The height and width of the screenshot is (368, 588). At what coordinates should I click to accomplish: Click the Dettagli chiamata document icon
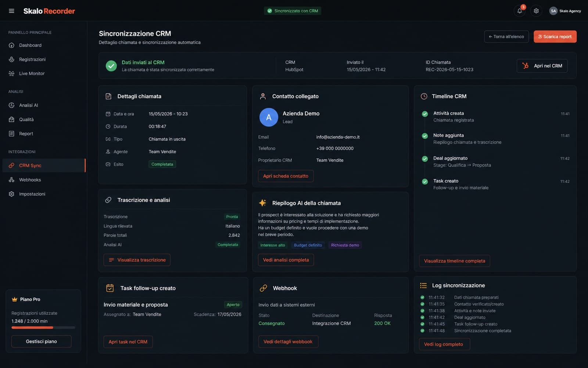(108, 96)
